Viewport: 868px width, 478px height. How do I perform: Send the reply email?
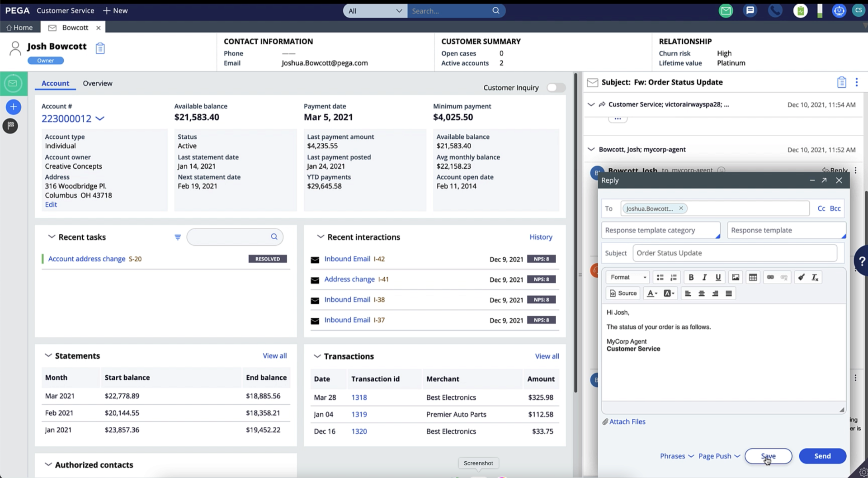pyautogui.click(x=822, y=456)
